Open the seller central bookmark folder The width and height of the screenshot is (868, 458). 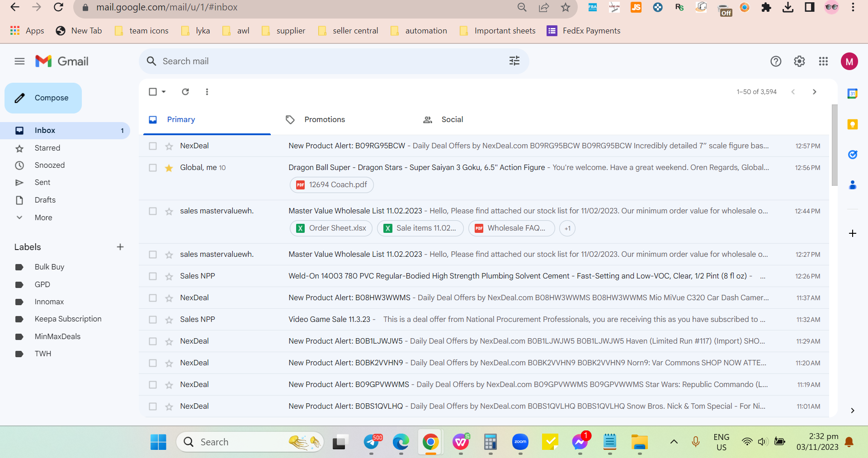point(348,31)
